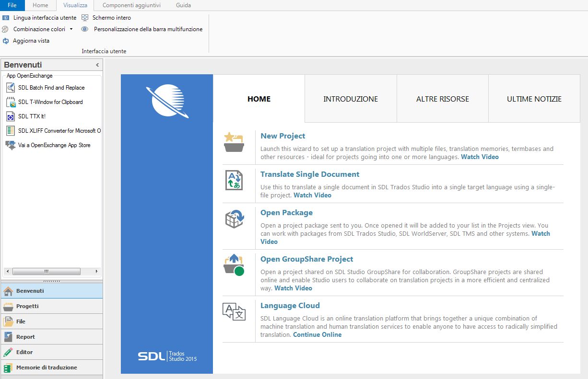
Task: Click the Translate Single Document heading link
Action: pyautogui.click(x=310, y=174)
